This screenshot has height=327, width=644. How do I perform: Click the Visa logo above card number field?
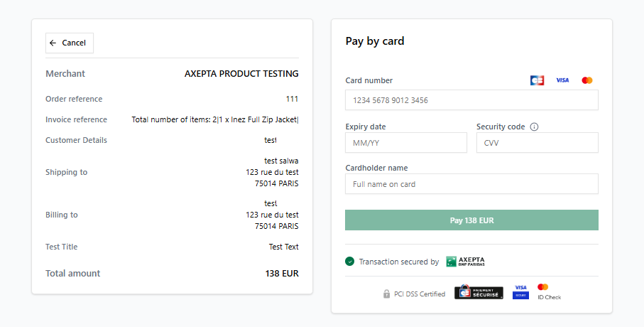tap(562, 80)
